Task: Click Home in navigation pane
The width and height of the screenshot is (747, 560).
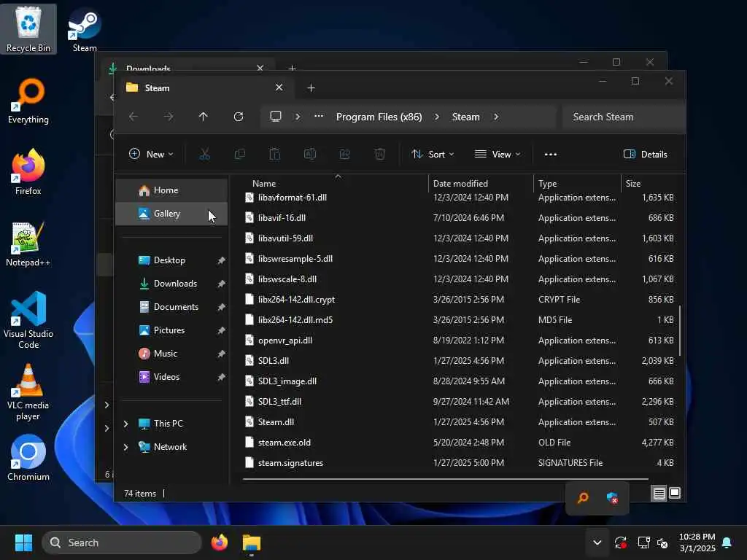Action: (171, 190)
